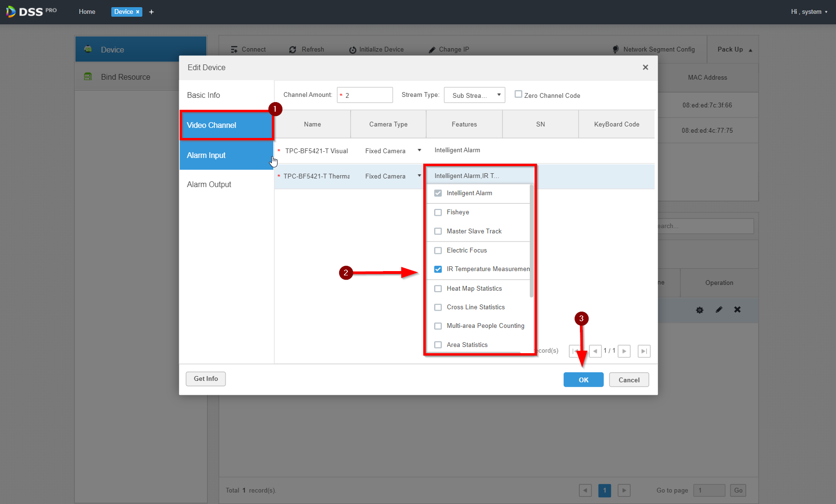Click the DSS Pro logo icon
Screen dimensions: 836x504
11,11
